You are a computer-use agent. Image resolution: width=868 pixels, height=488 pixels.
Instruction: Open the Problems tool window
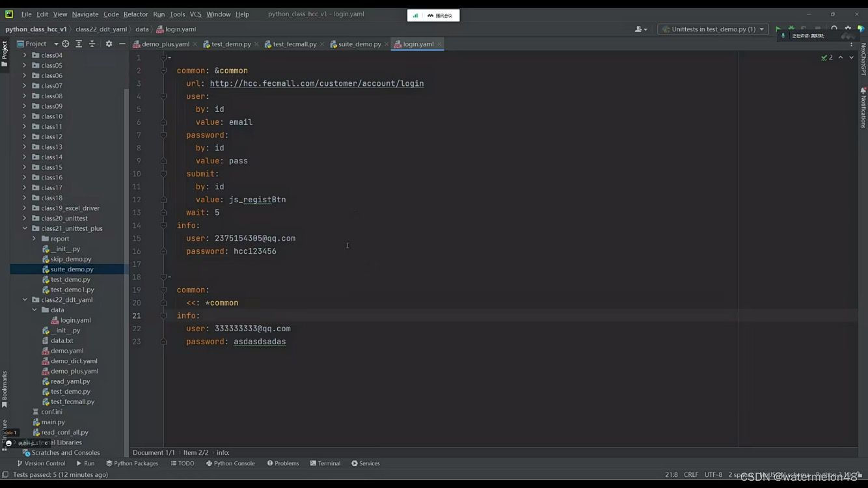click(x=284, y=463)
